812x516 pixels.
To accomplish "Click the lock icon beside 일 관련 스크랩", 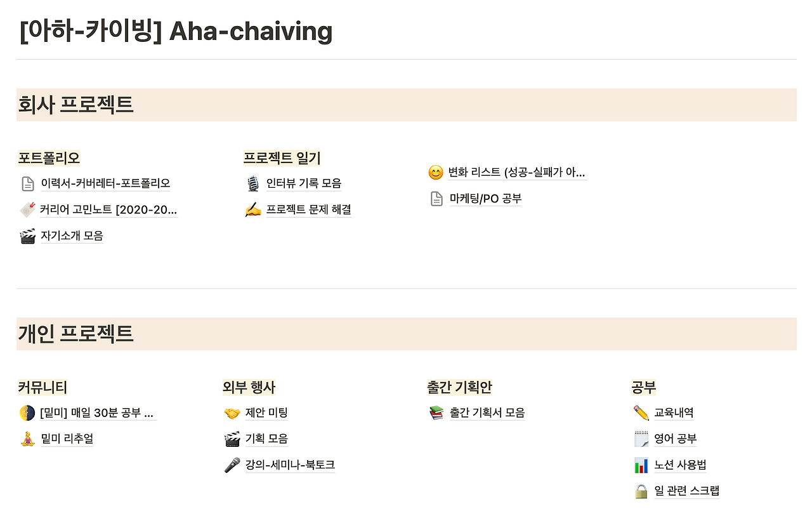I will click(x=641, y=491).
